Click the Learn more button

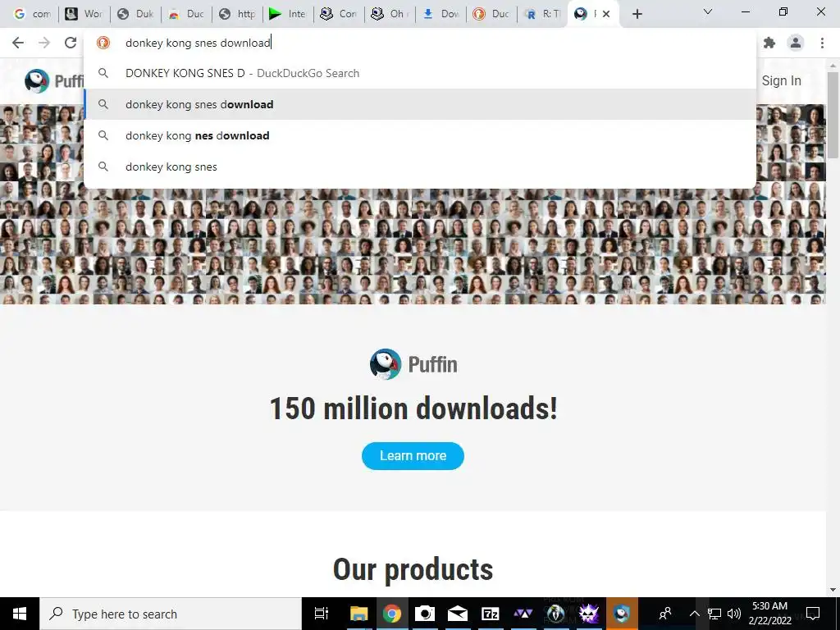tap(413, 456)
